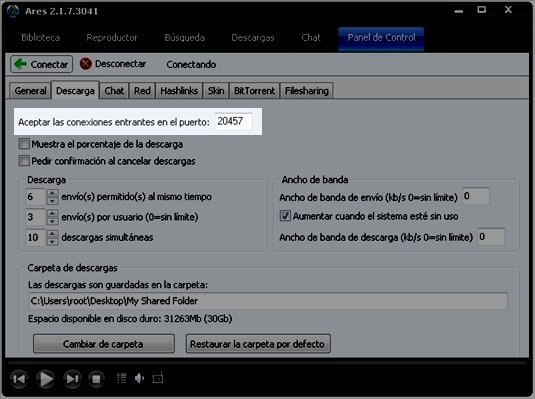This screenshot has width=535, height=399.
Task: Switch to the General settings tab
Action: click(30, 91)
